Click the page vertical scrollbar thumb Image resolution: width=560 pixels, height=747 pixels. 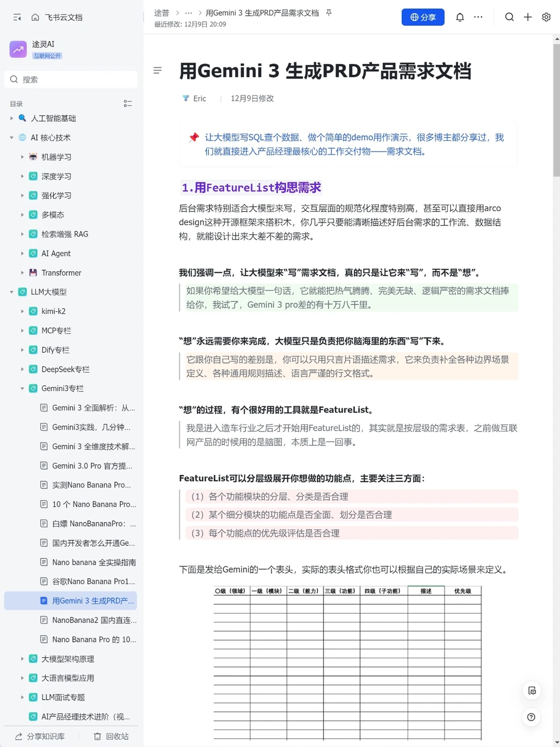pyautogui.click(x=556, y=110)
